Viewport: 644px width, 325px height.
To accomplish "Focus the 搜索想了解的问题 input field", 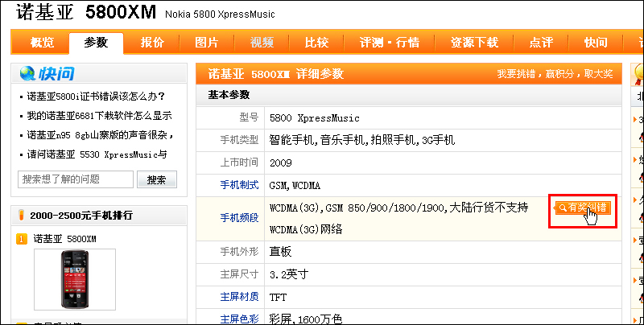I will coord(76,179).
